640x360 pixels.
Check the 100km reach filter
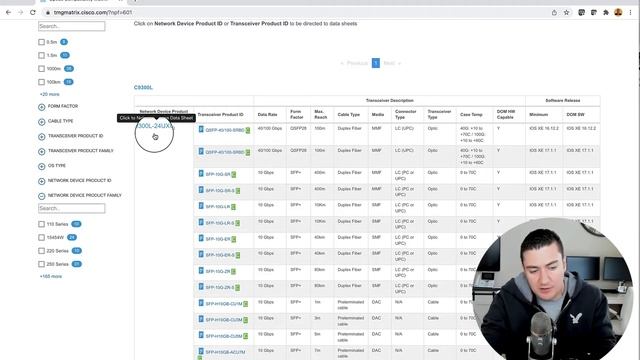(x=41, y=82)
